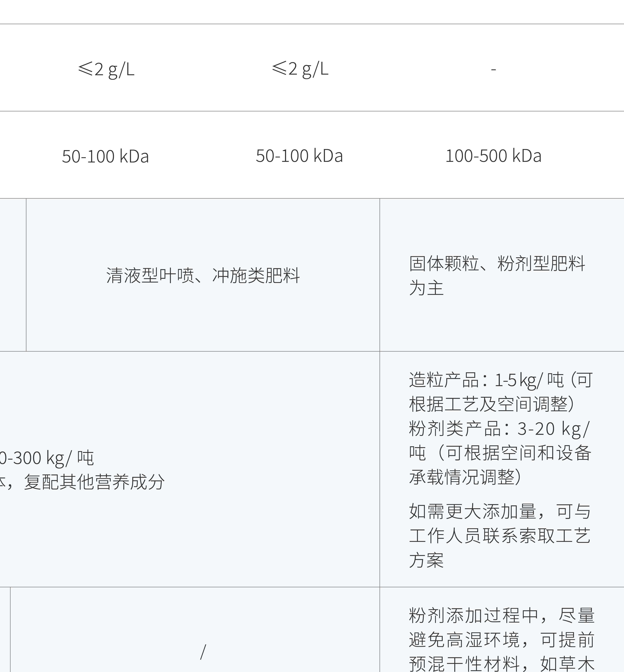Select the dash cell in top row
This screenshot has height=672, width=624.
493,69
